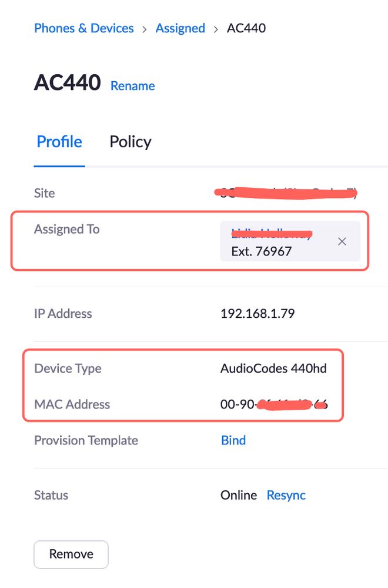
Task: Click Rename next to AC440 title
Action: (133, 86)
